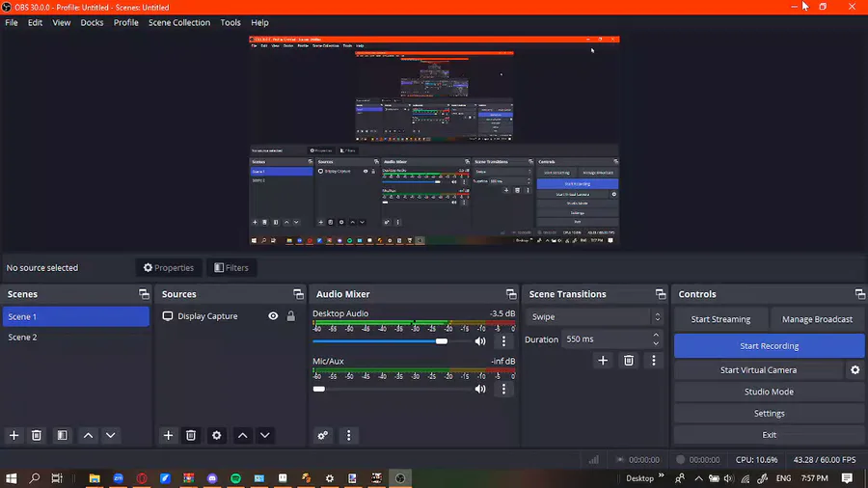Screen dimensions: 868x488
Task: Click the Exit button
Action: (x=769, y=435)
